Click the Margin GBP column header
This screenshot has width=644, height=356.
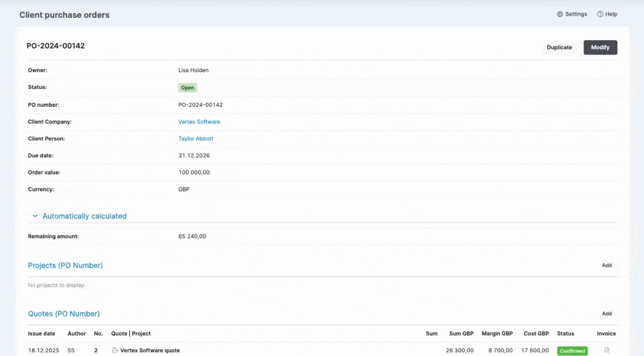coord(497,334)
